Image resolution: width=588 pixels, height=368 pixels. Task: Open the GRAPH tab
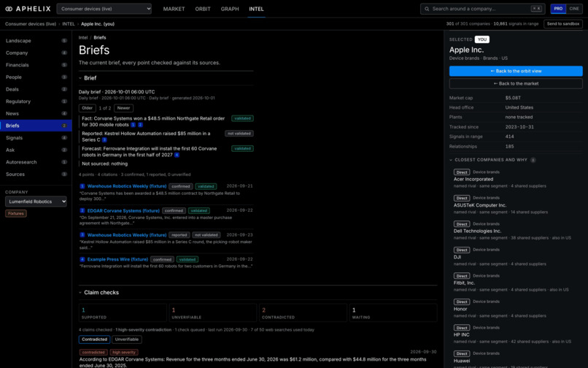tap(230, 9)
